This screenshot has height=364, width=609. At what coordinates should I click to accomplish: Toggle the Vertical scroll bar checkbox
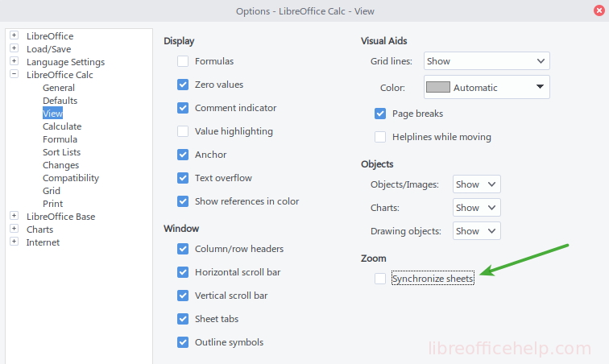click(183, 296)
